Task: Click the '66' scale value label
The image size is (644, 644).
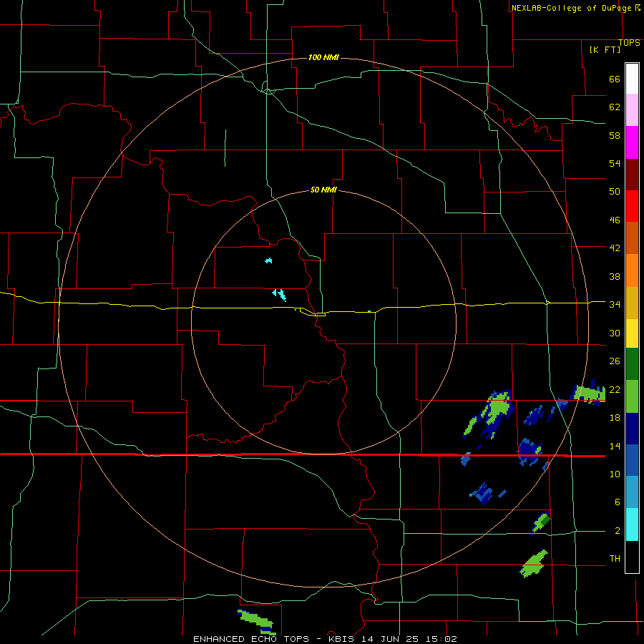Action: (615, 79)
